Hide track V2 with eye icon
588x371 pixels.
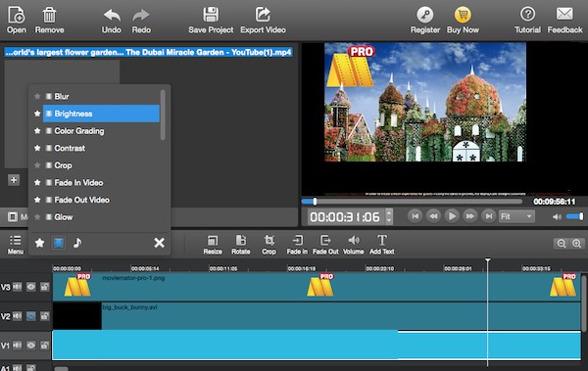pos(30,316)
